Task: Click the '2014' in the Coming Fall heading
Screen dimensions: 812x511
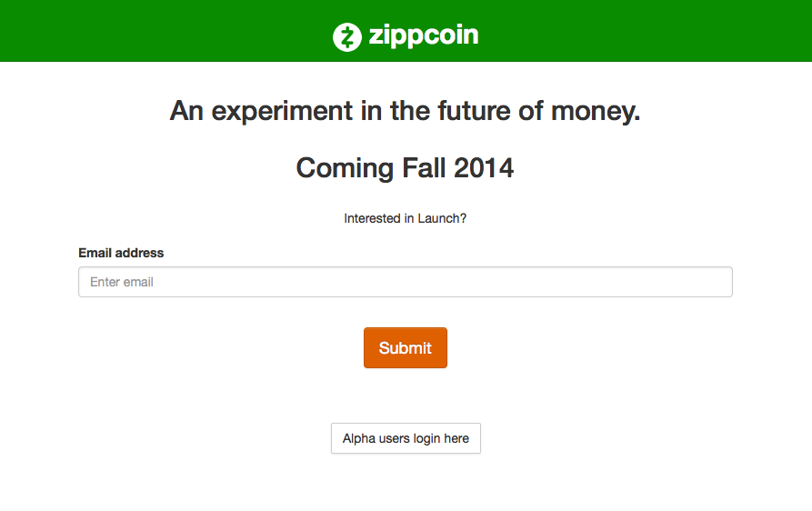Action: click(x=484, y=167)
